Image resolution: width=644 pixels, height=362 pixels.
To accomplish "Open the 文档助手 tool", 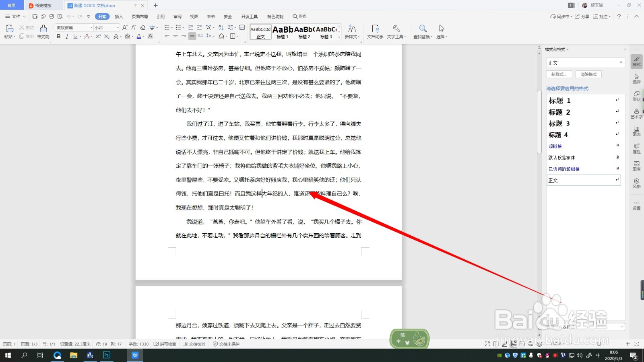I will [375, 31].
